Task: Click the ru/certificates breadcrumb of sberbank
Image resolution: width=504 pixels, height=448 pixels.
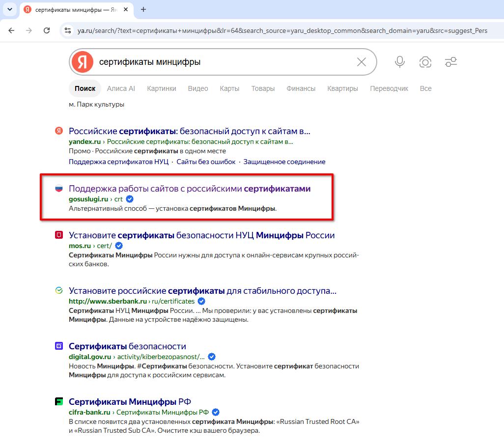Action: tap(173, 302)
